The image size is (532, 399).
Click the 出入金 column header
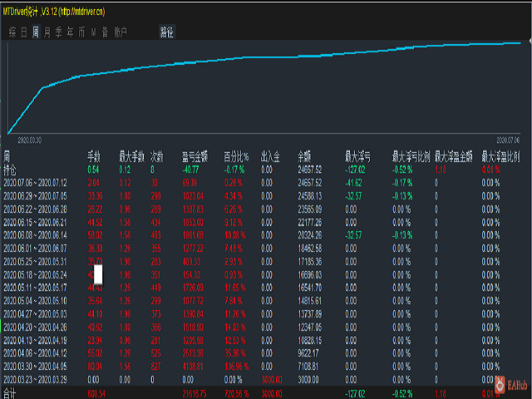click(270, 157)
